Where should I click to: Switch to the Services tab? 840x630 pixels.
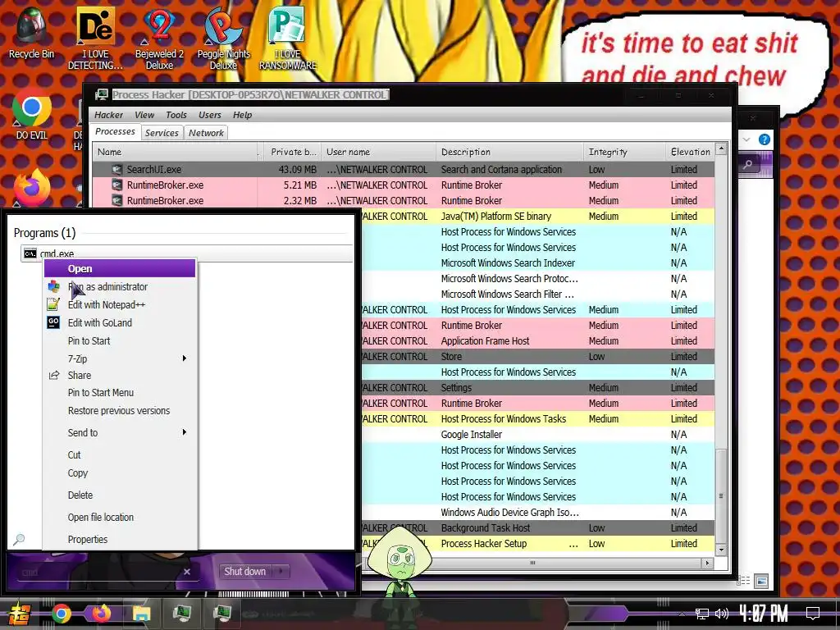coord(162,133)
